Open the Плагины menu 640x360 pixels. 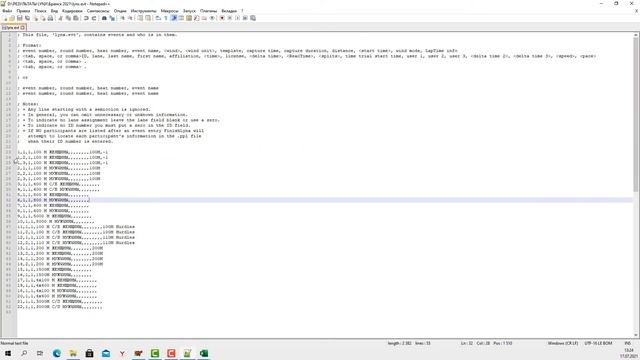[209, 11]
